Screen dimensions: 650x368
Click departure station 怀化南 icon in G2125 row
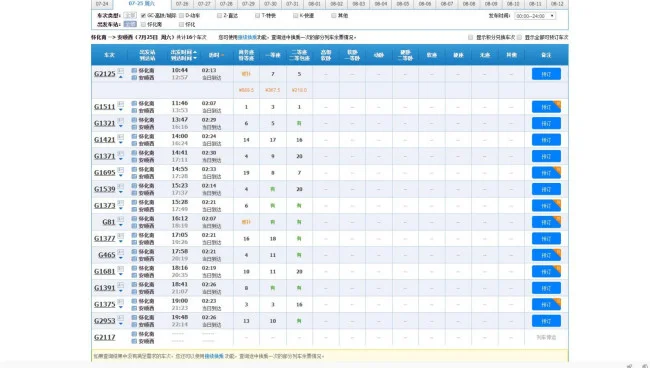pyautogui.click(x=134, y=70)
